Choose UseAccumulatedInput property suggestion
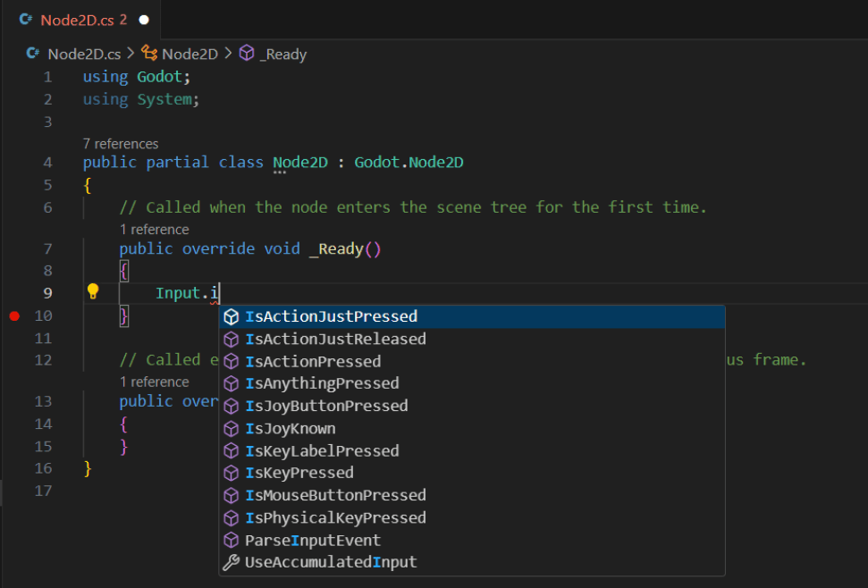The height and width of the screenshot is (588, 868). 472,562
